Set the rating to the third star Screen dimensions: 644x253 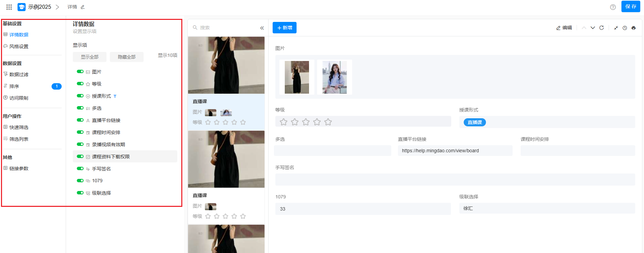point(306,122)
